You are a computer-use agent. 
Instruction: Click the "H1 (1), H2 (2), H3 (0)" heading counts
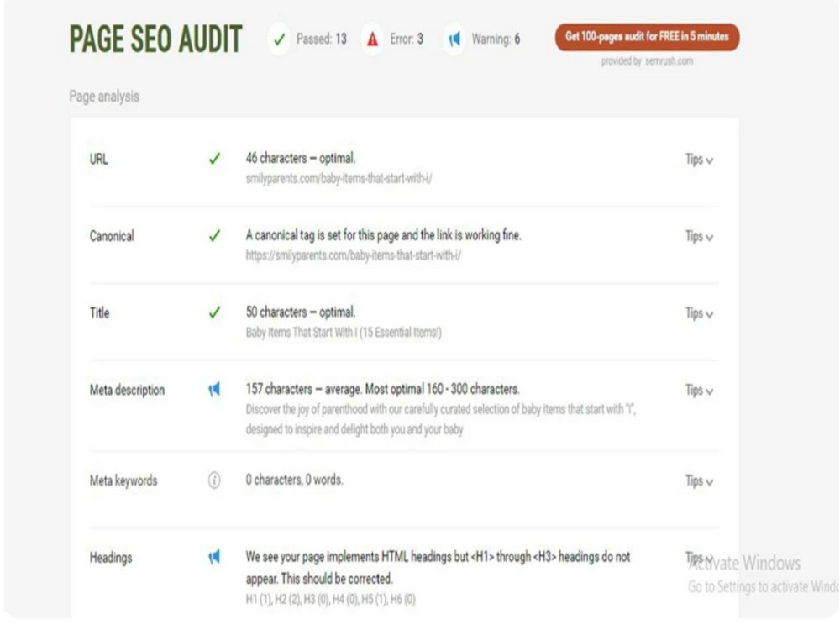click(x=330, y=600)
